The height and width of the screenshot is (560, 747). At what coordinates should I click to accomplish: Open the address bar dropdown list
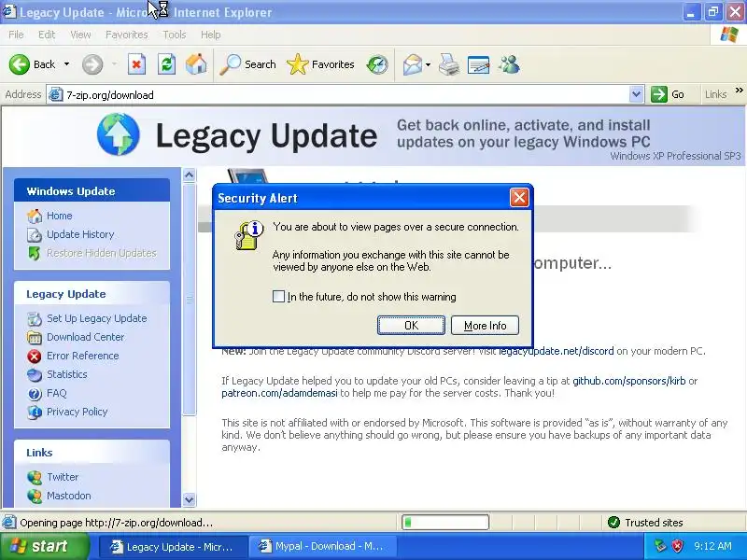[637, 94]
